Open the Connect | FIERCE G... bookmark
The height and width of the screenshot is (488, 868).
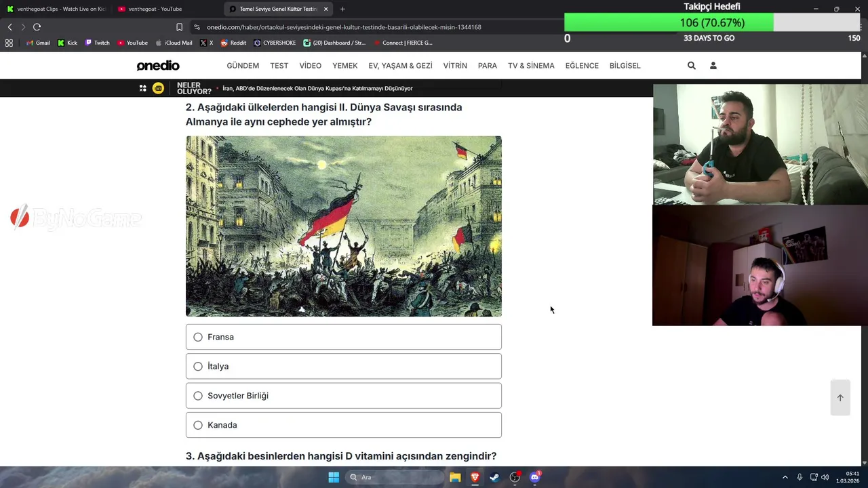click(402, 43)
